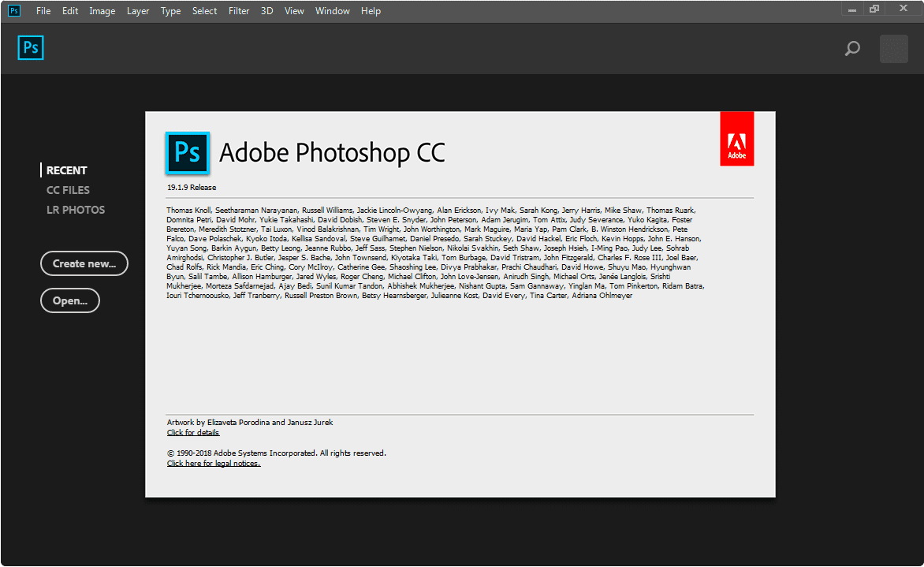The width and height of the screenshot is (924, 567).
Task: Open the File menu
Action: click(x=43, y=10)
